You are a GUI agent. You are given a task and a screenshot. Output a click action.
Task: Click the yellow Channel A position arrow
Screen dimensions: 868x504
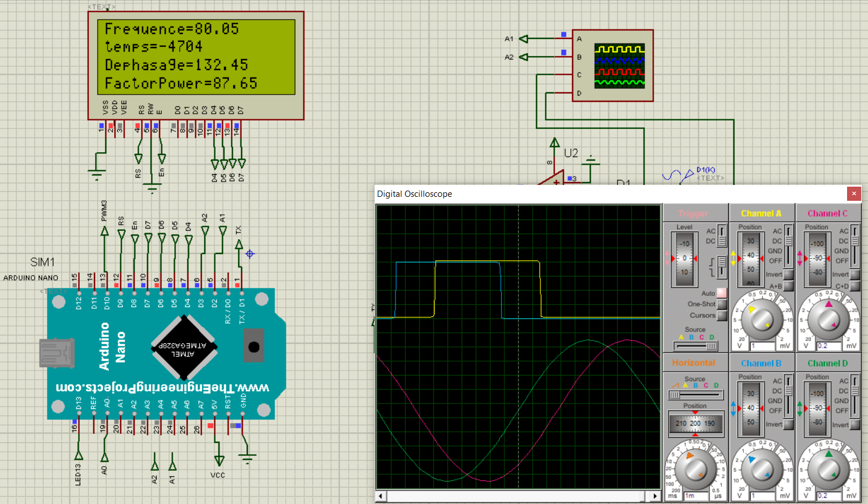coord(733,259)
